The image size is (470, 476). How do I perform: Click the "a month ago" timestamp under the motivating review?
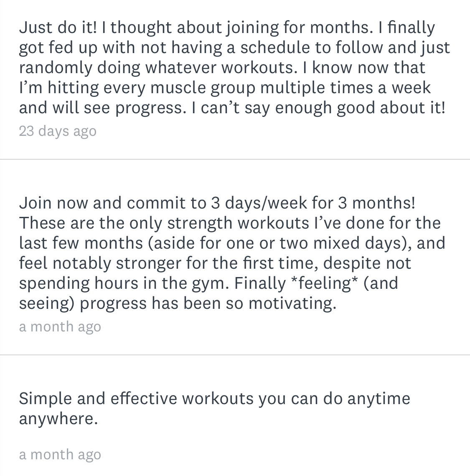tap(60, 327)
